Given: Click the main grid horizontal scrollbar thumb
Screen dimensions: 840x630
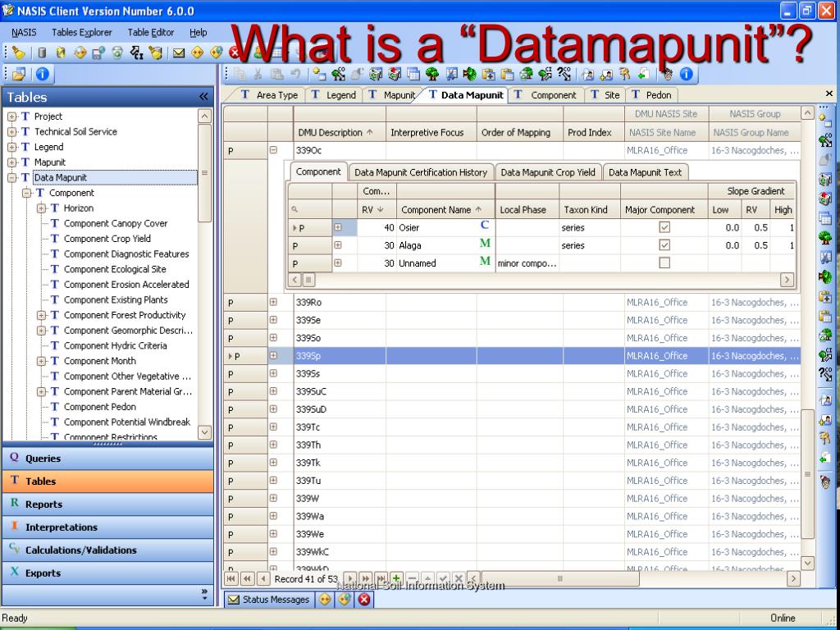Looking at the screenshot, I should coord(559,578).
